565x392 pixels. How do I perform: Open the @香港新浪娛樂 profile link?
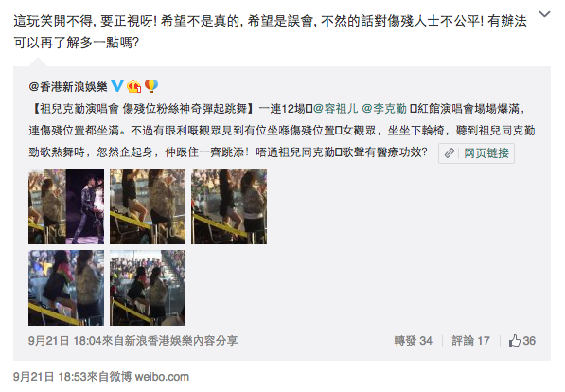pos(68,86)
